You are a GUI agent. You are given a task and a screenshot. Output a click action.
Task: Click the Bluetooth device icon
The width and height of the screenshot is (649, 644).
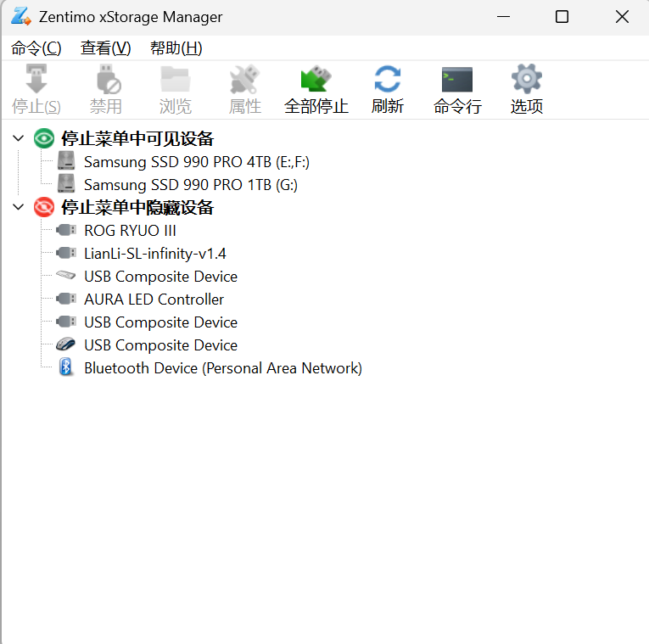click(66, 367)
